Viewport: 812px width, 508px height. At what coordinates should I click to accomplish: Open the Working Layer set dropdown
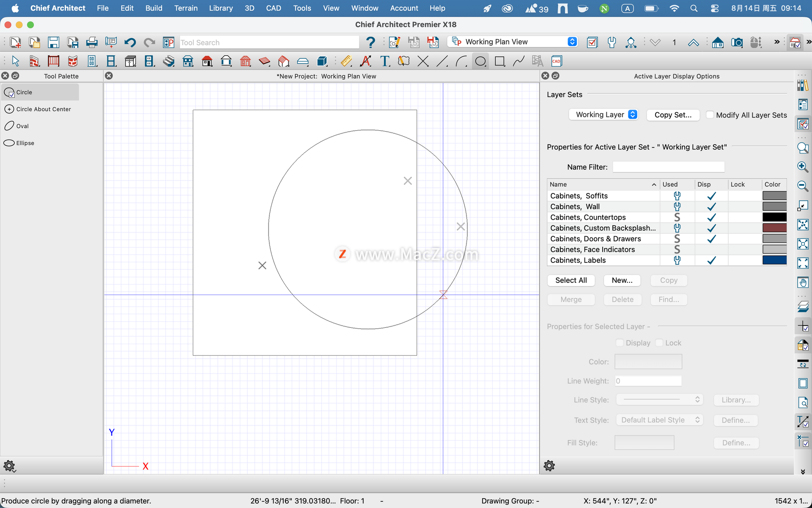(x=604, y=115)
